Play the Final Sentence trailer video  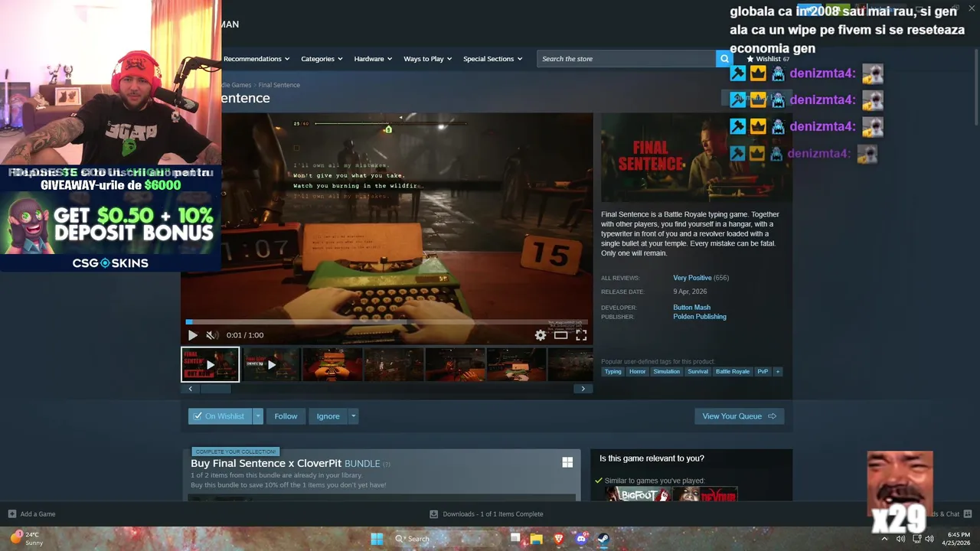[x=192, y=335]
